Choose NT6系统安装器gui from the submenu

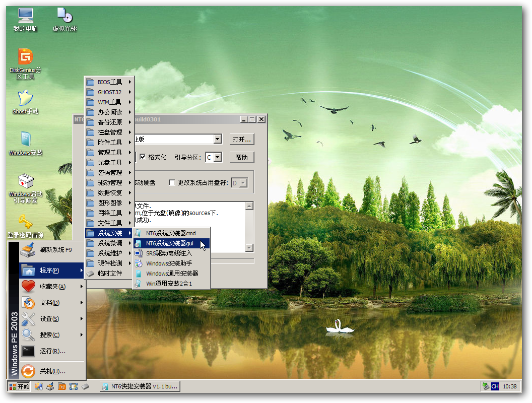[x=172, y=243]
